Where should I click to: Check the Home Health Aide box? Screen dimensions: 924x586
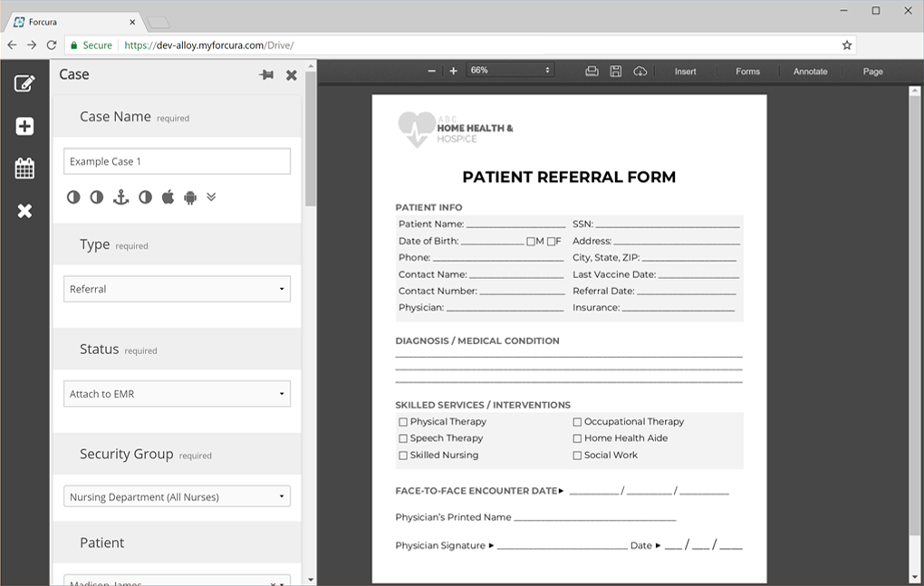[578, 438]
